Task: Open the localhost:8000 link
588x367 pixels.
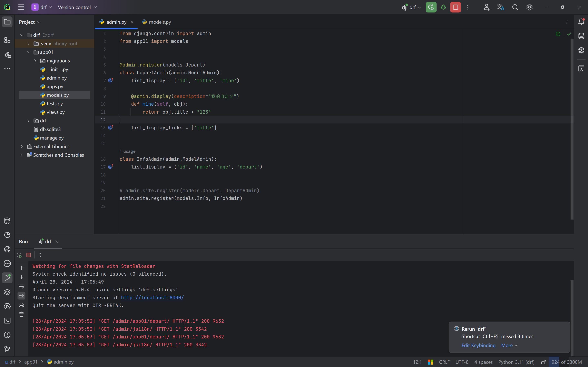Action: [x=152, y=298]
